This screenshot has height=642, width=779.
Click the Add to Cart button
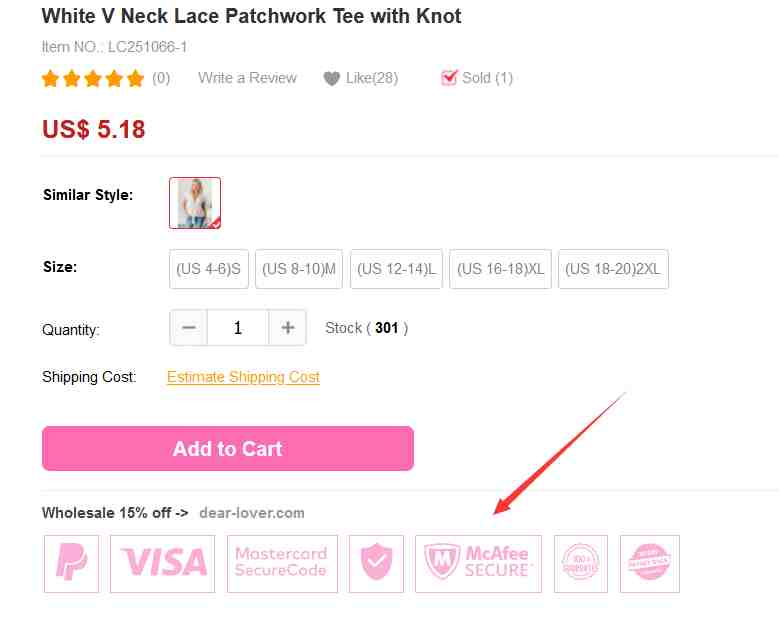(x=228, y=448)
